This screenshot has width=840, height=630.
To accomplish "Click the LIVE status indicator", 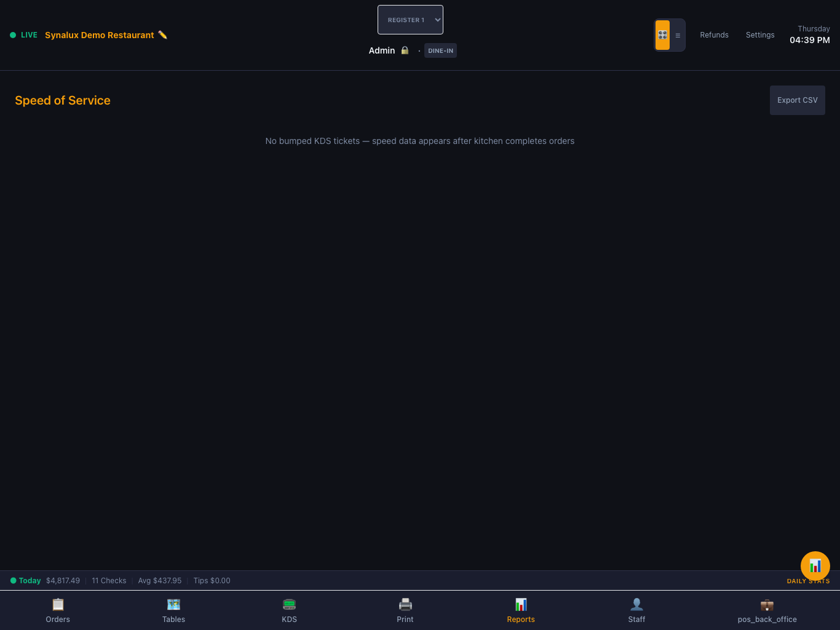I will coord(24,35).
